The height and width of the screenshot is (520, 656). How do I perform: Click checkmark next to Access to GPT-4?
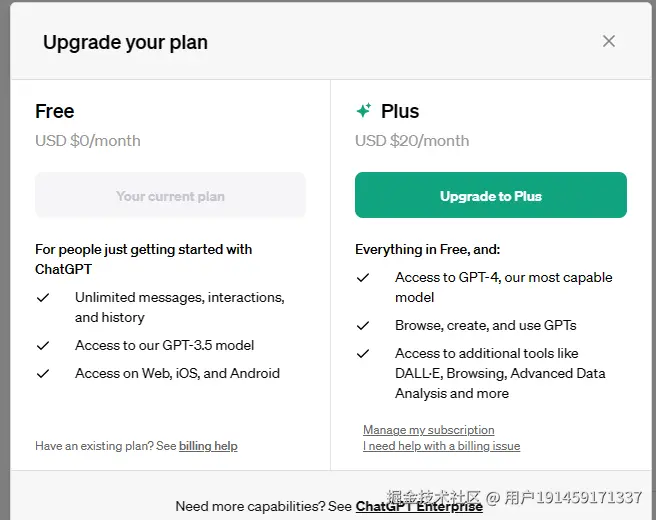363,278
